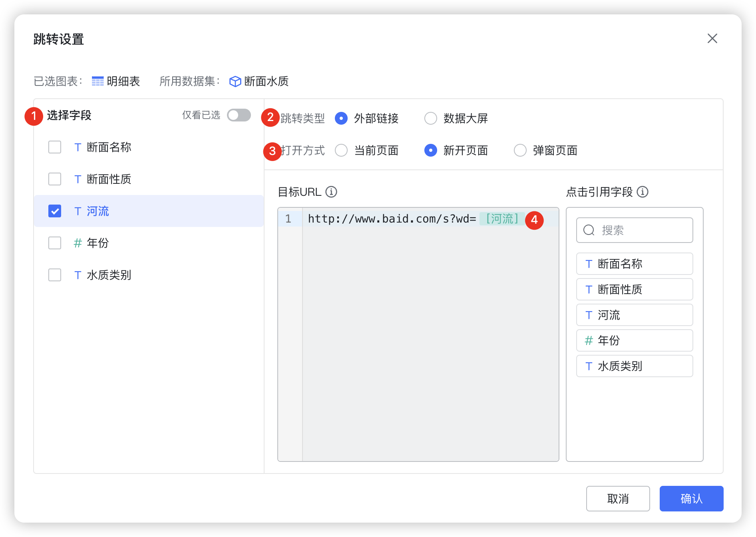Click the 明细表 chart name text

[x=123, y=81]
